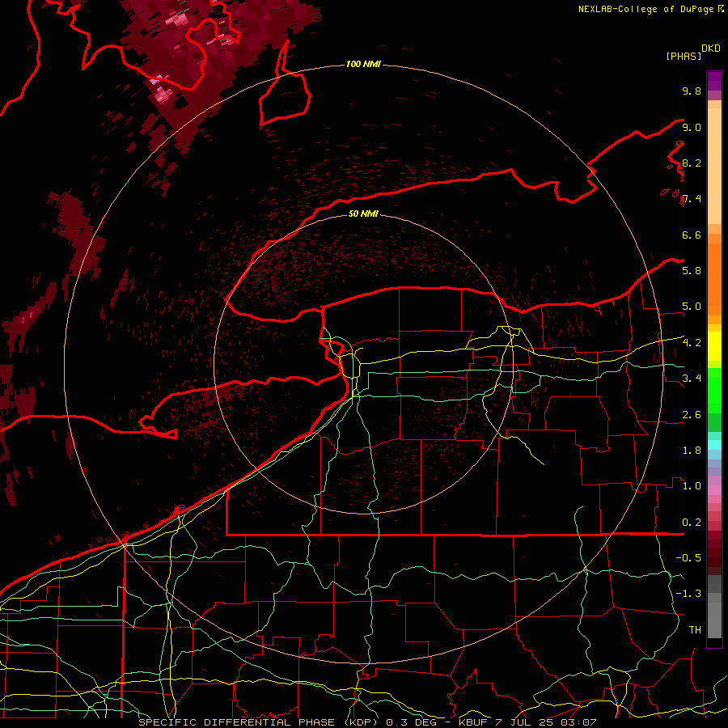Click the 9.8 value on the color scale

tap(692, 91)
